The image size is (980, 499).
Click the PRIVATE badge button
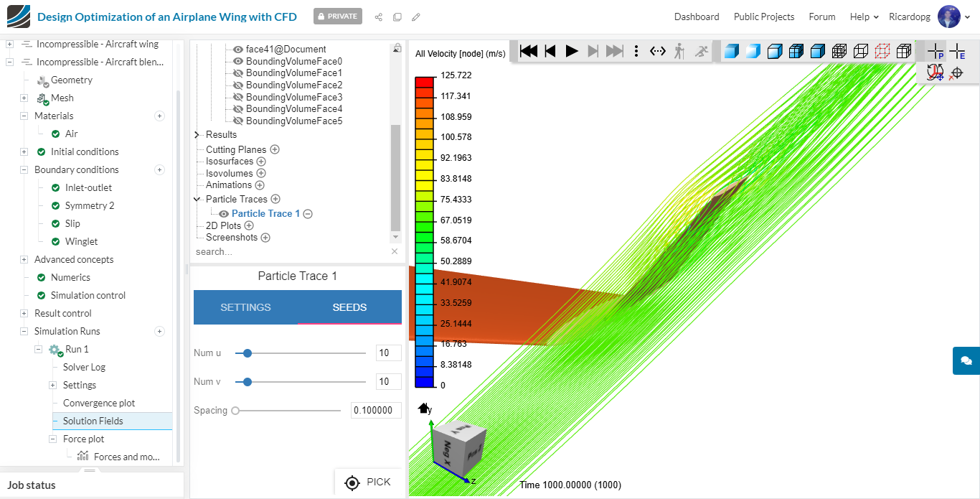tap(338, 17)
